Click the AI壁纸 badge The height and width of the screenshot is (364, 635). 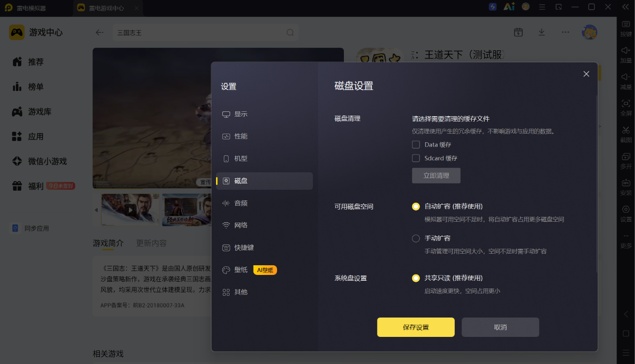(x=265, y=270)
